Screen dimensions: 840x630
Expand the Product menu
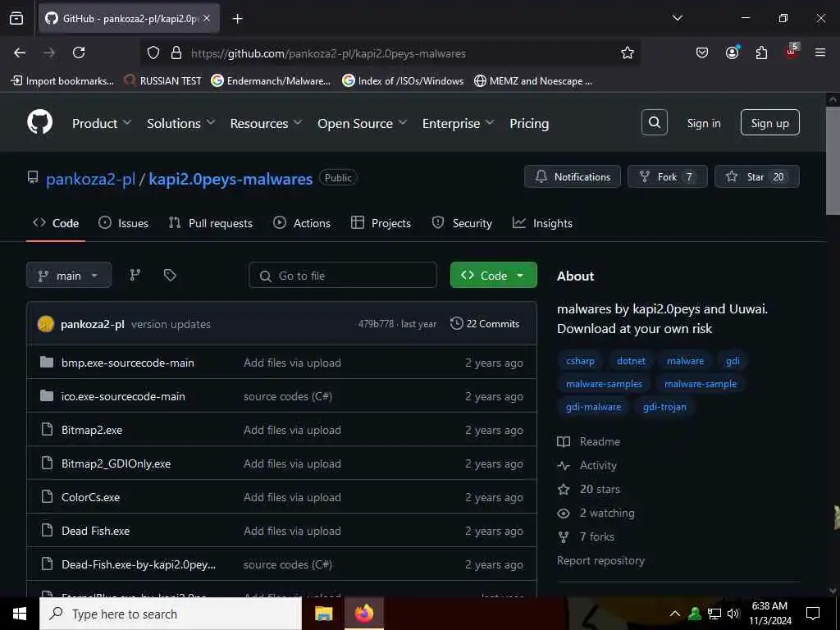pyautogui.click(x=102, y=123)
